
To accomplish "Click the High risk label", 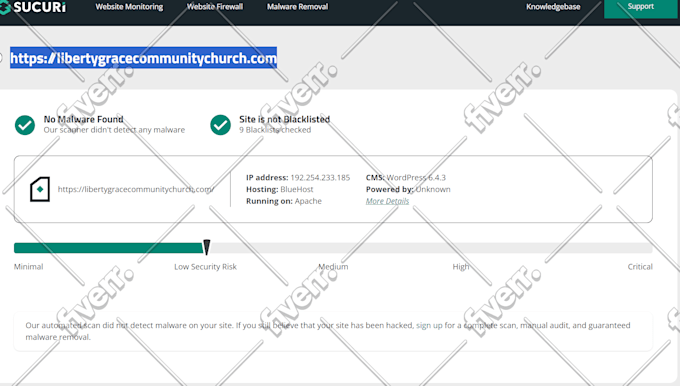I will (461, 266).
